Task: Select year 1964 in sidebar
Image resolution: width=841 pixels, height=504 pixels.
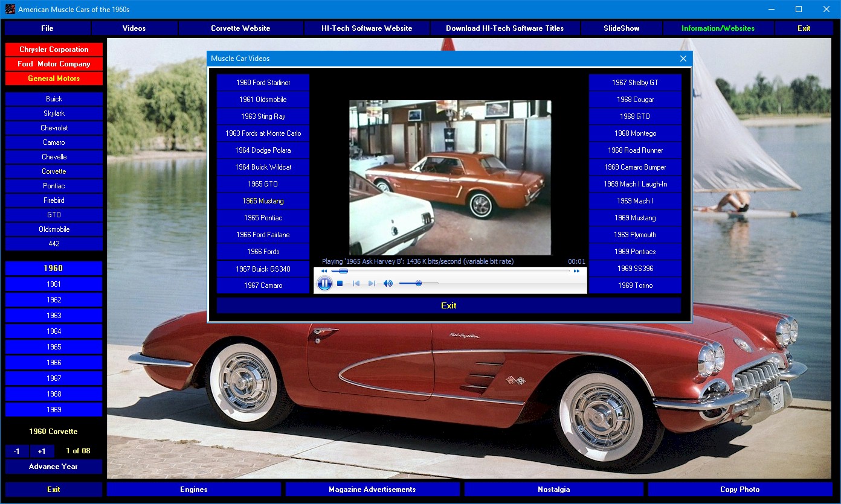Action: 54,331
